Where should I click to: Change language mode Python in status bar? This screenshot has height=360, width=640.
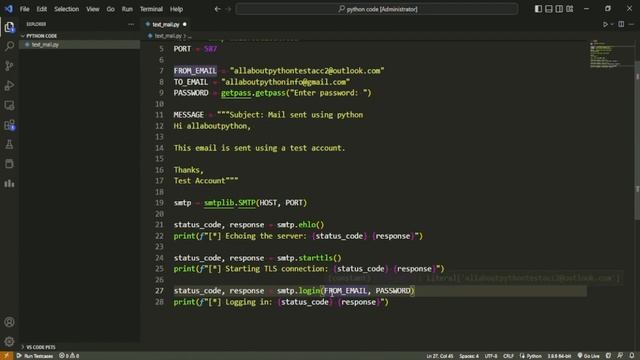[531, 356]
